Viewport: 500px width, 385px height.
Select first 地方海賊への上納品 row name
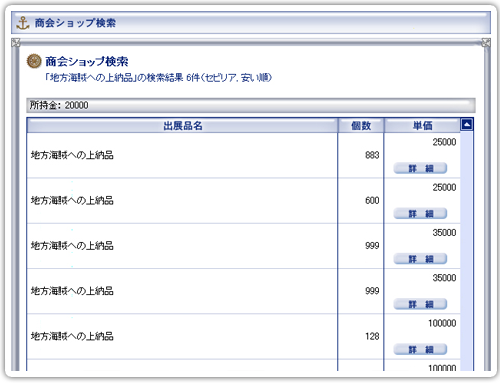click(72, 155)
